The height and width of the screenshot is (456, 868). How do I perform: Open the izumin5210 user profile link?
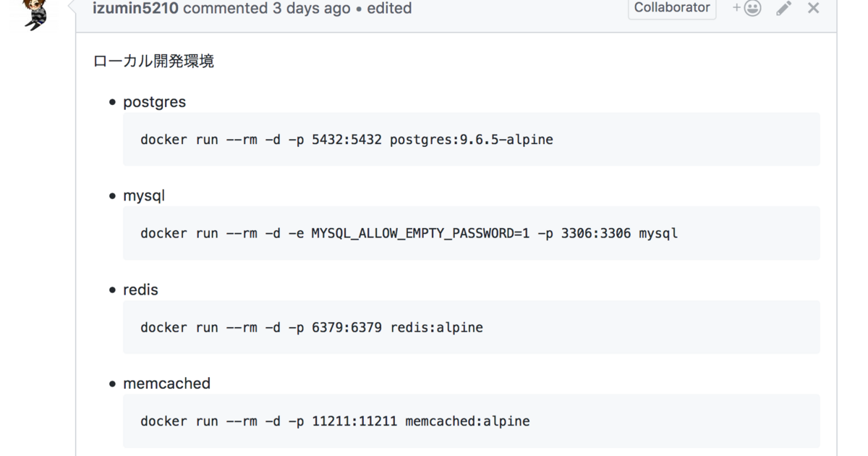tap(136, 9)
